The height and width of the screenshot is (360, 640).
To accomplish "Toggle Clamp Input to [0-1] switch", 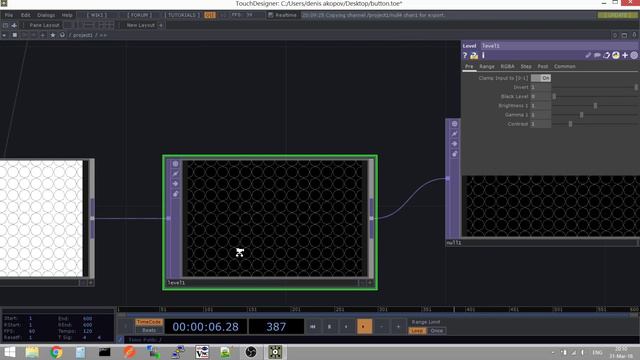I will point(541,78).
